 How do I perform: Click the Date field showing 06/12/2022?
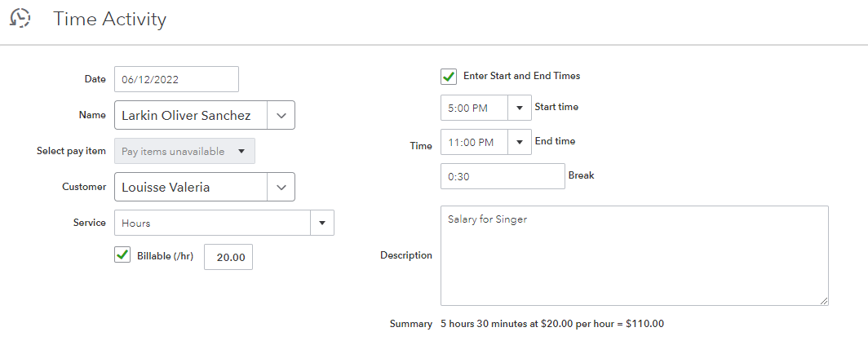176,79
